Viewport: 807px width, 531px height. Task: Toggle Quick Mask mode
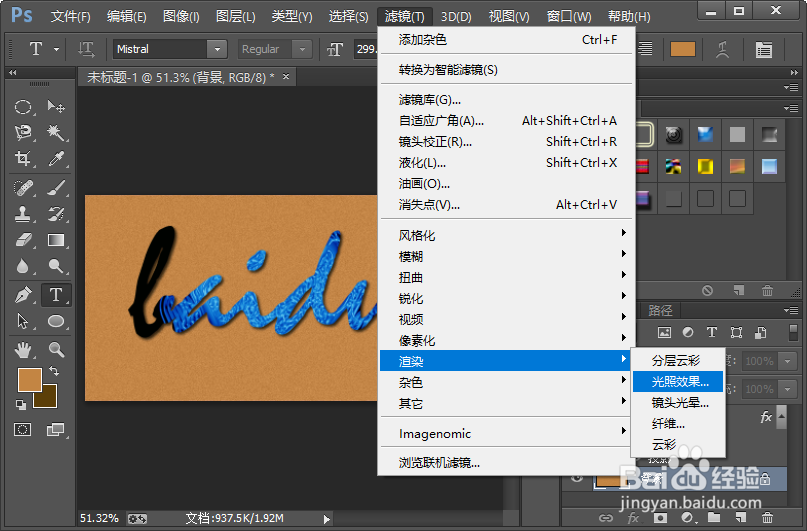click(23, 430)
